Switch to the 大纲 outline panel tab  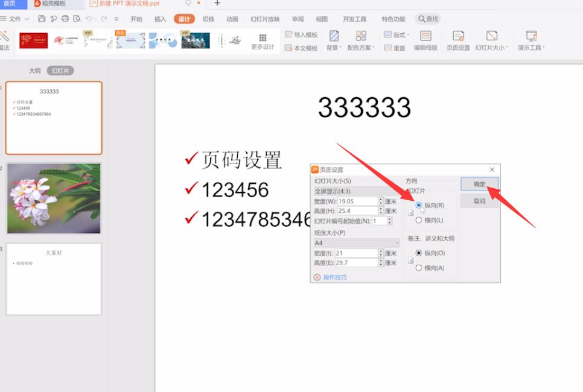click(34, 71)
